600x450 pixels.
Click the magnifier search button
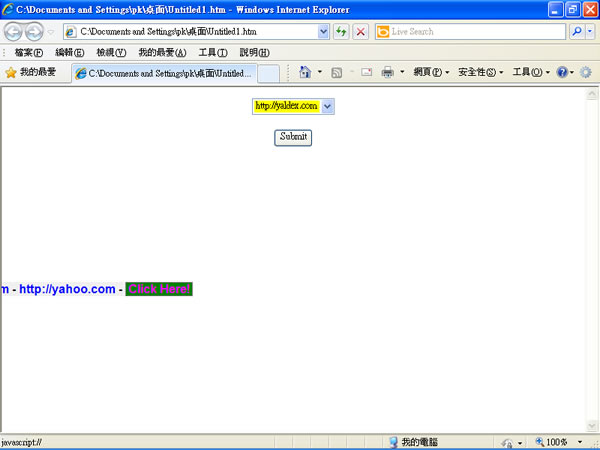577,32
